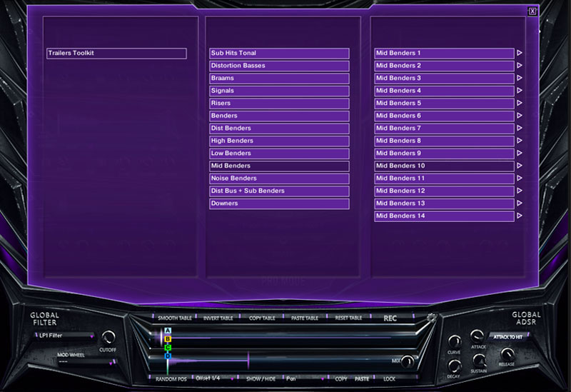571x392 pixels.
Task: Preview Mid Benders 13 with its play arrow
Action: [x=520, y=203]
